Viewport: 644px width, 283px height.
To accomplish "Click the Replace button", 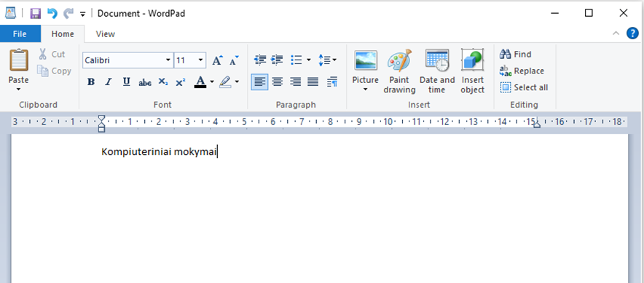I will click(522, 71).
